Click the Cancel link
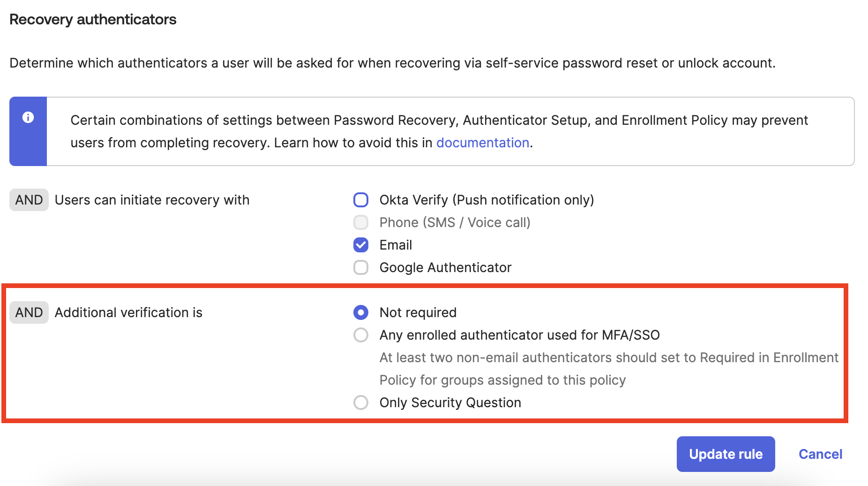This screenshot has width=868, height=486. (x=820, y=454)
